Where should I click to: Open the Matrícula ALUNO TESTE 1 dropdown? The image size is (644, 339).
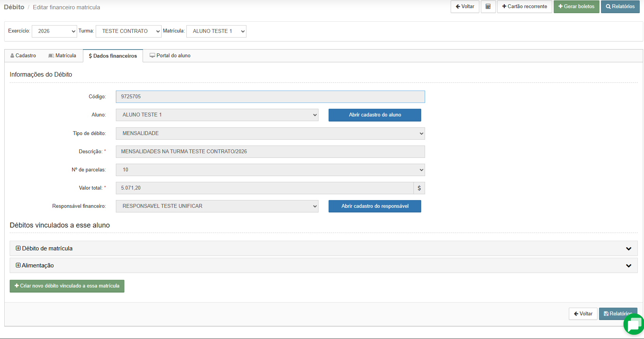click(x=216, y=31)
